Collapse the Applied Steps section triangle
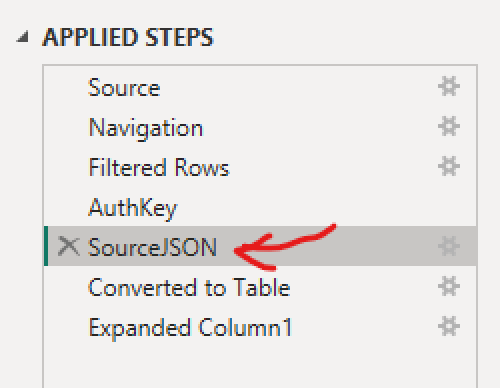Image resolution: width=500 pixels, height=388 pixels. point(23,37)
